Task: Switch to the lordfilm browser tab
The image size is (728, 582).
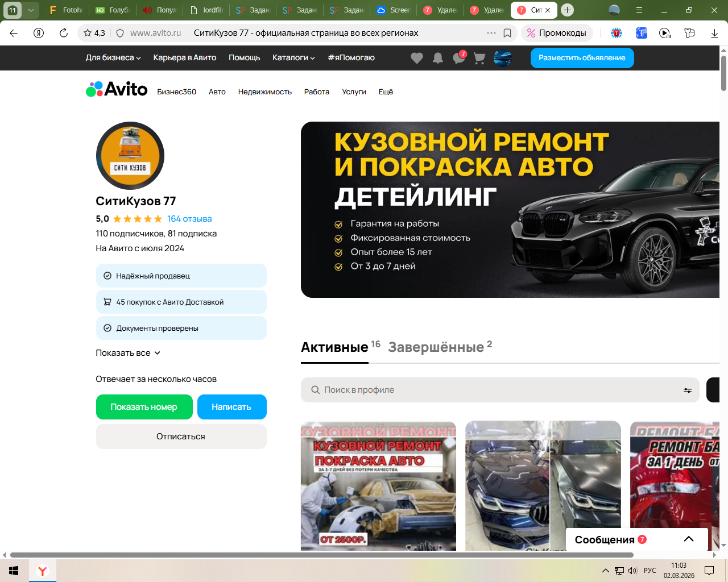Action: (207, 10)
